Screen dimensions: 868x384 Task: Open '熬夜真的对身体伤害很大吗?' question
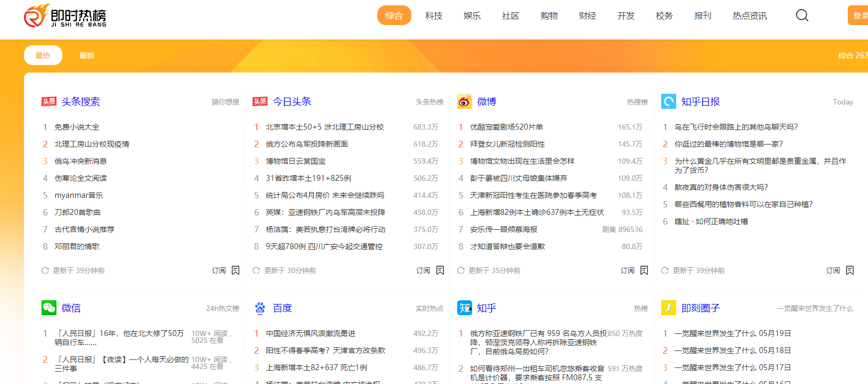coord(721,187)
